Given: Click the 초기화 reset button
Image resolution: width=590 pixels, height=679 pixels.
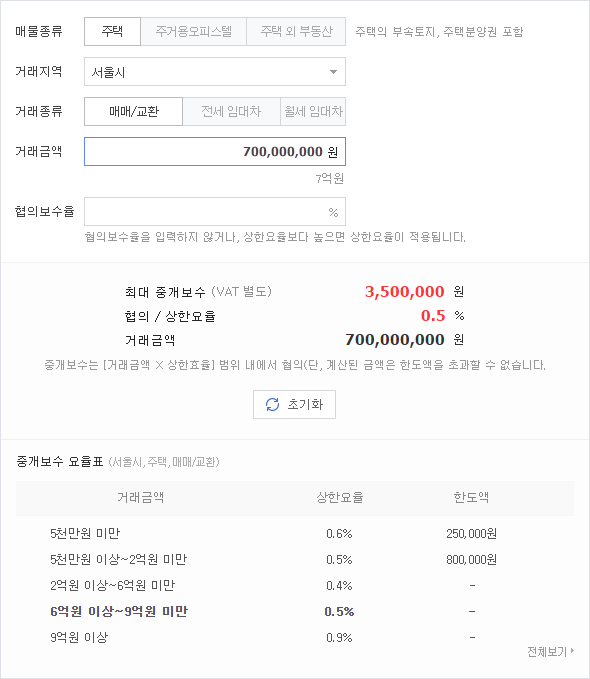Looking at the screenshot, I should pos(294,404).
